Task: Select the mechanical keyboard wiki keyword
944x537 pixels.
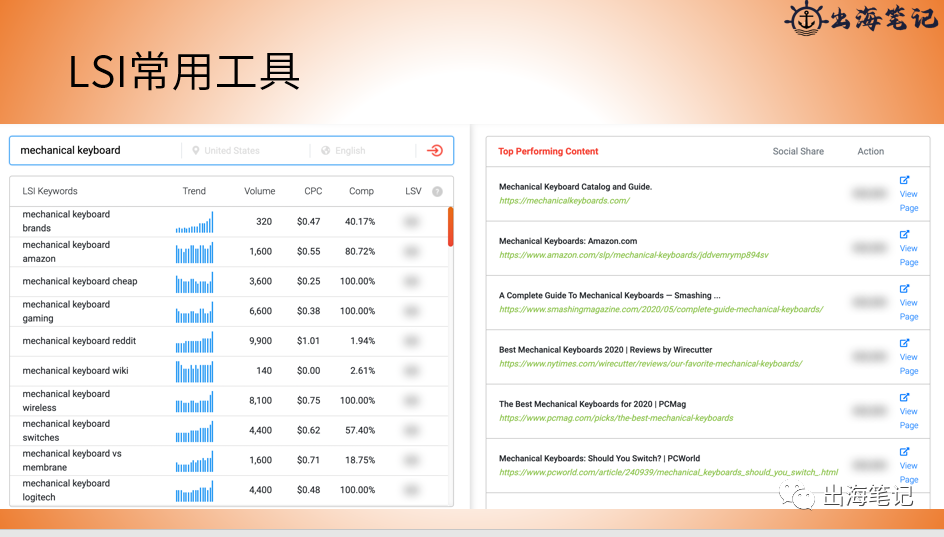Action: point(75,371)
